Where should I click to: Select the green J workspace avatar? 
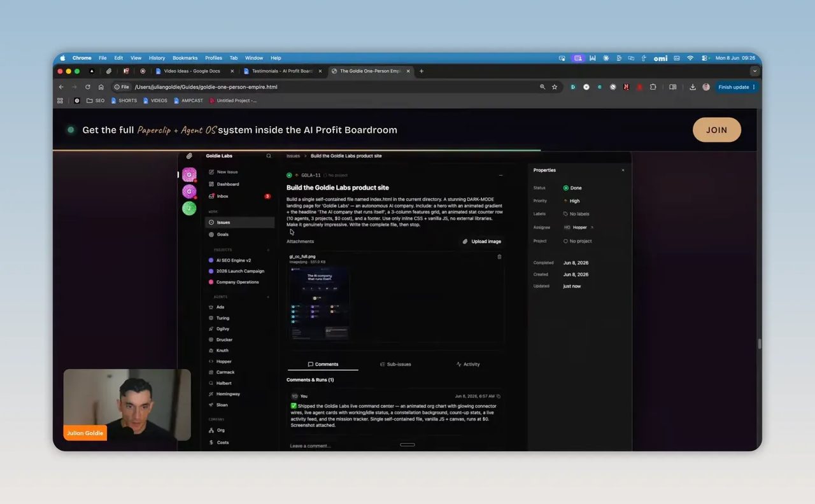[x=189, y=208]
